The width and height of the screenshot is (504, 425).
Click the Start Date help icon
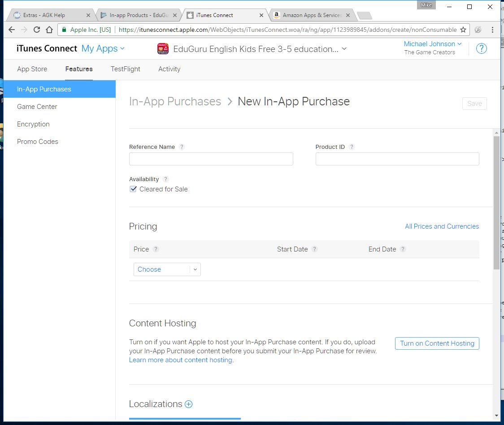pos(315,249)
